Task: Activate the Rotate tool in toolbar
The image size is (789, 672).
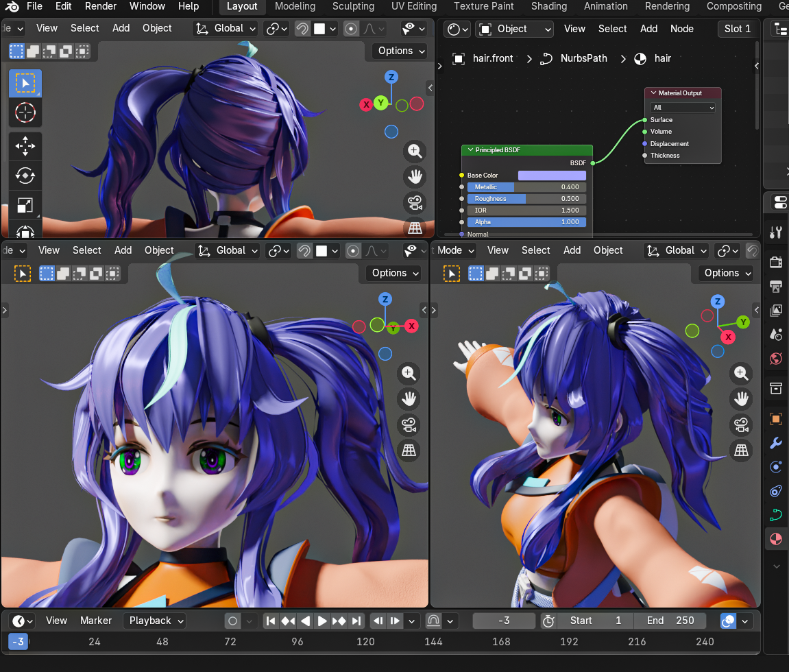Action: pyautogui.click(x=25, y=176)
